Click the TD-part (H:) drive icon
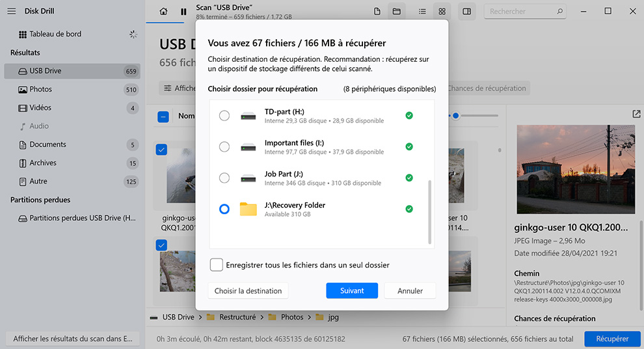644x349 pixels. 248,116
